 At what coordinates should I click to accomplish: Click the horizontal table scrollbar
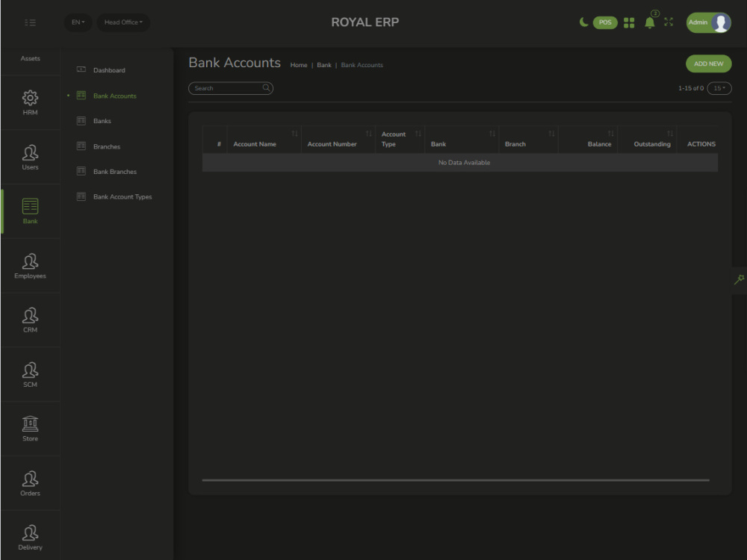[456, 480]
